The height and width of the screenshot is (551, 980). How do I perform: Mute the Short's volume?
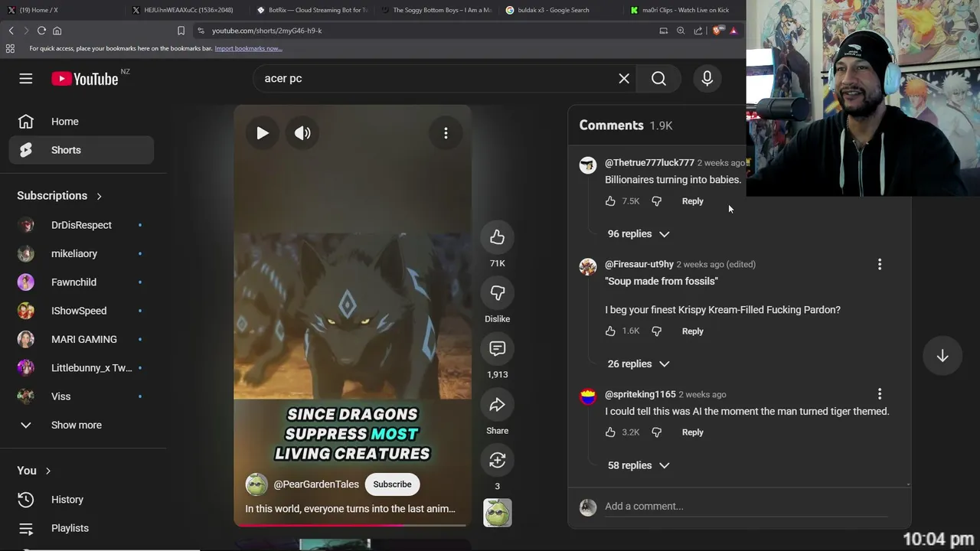point(303,133)
